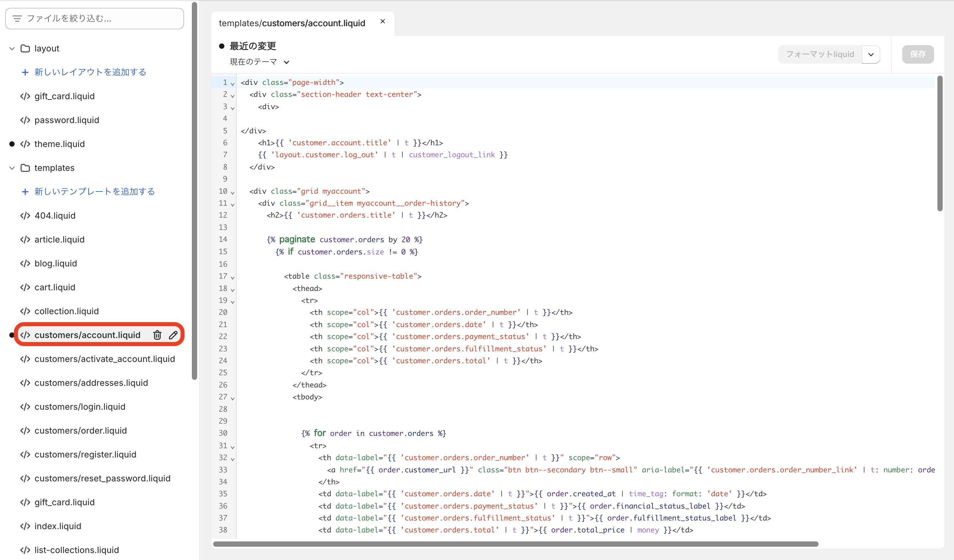Viewport: 954px width, 560px height.
Task: Collapse the layout folder chevron
Action: [12, 48]
